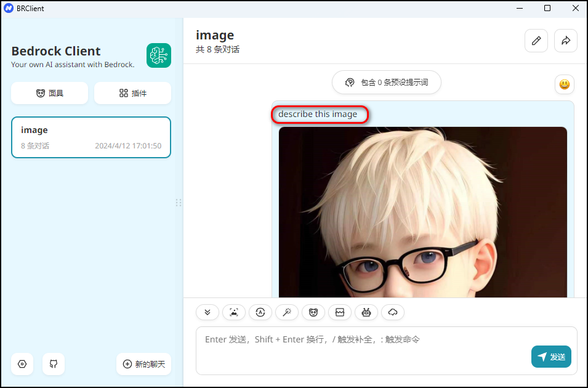Viewport: 588px width, 388px height.
Task: Focus the message input text box
Action: [x=387, y=350]
